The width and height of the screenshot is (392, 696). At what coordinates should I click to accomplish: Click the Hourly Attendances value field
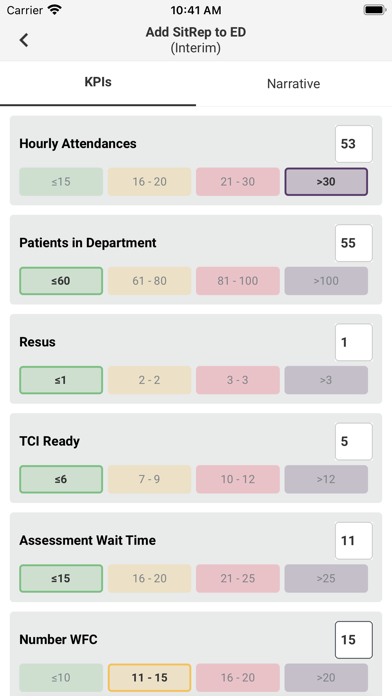point(353,144)
